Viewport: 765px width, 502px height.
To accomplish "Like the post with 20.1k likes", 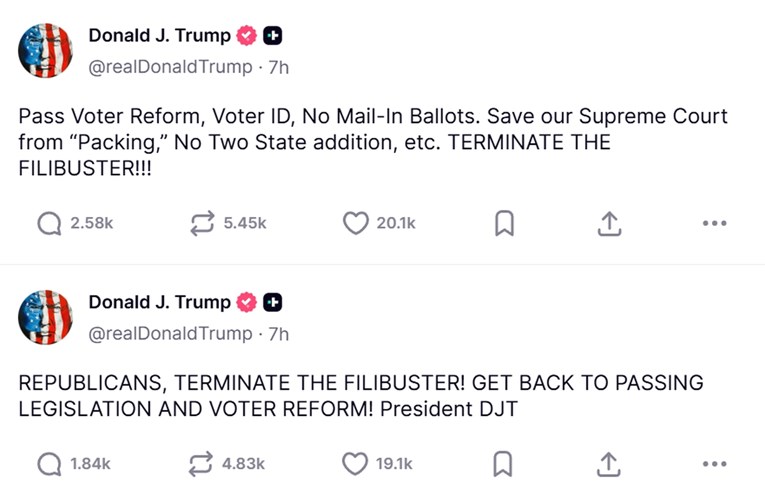I will tap(356, 224).
